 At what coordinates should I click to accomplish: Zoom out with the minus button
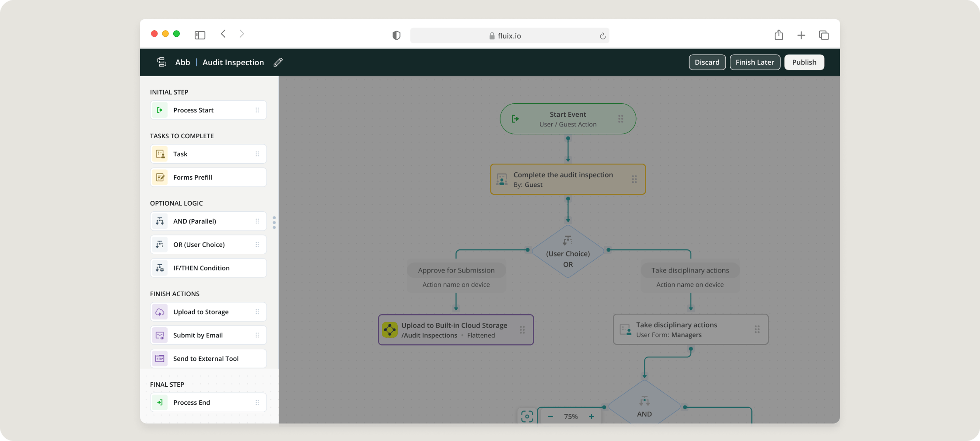tap(550, 416)
